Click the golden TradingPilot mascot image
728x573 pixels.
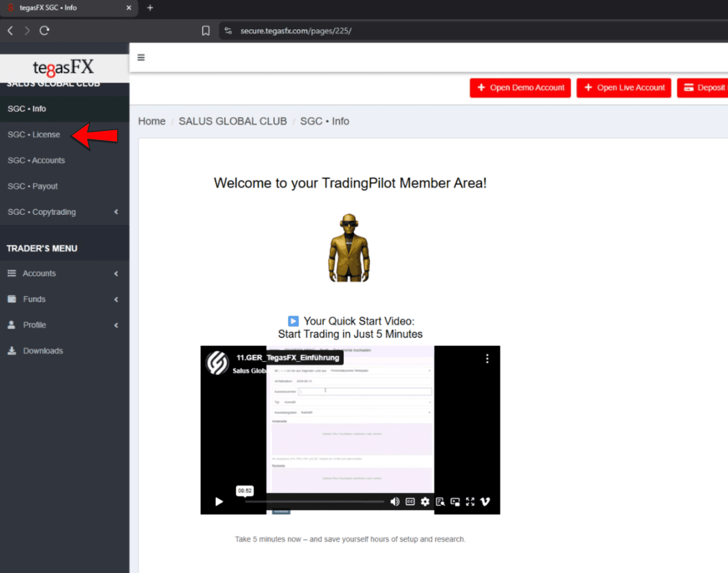tap(349, 247)
